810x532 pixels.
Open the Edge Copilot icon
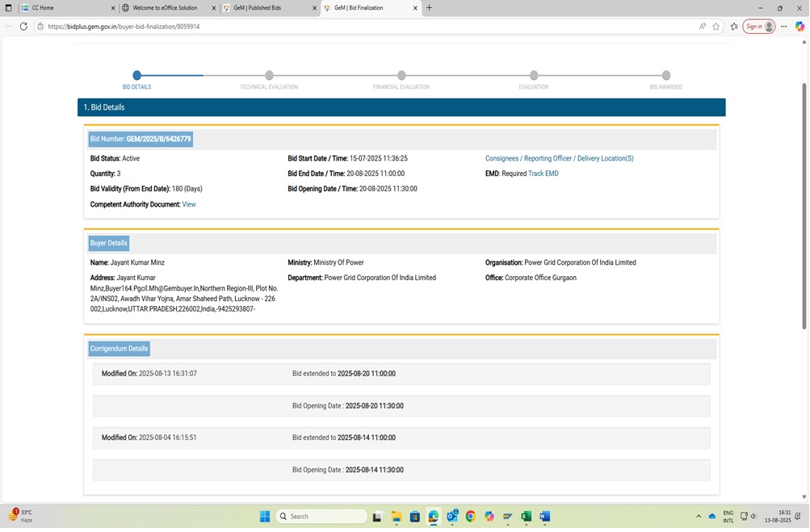800,27
